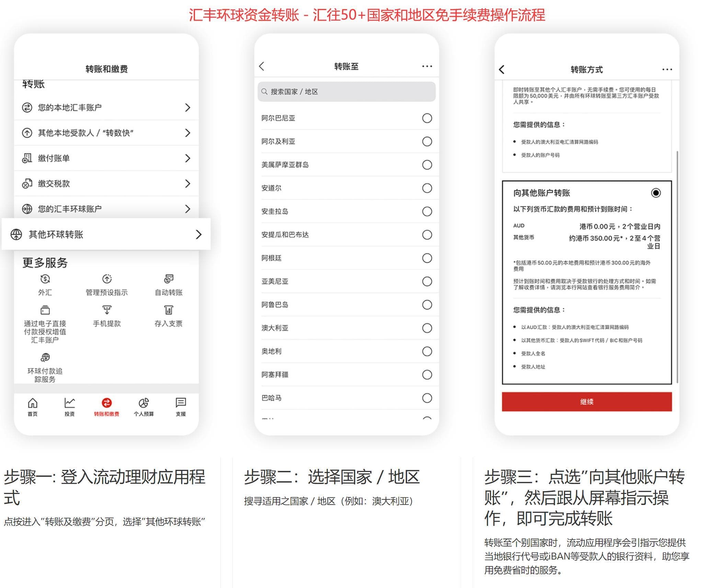Image resolution: width=701 pixels, height=588 pixels.
Task: Select the 安道尔 radio button
Action: pos(427,188)
